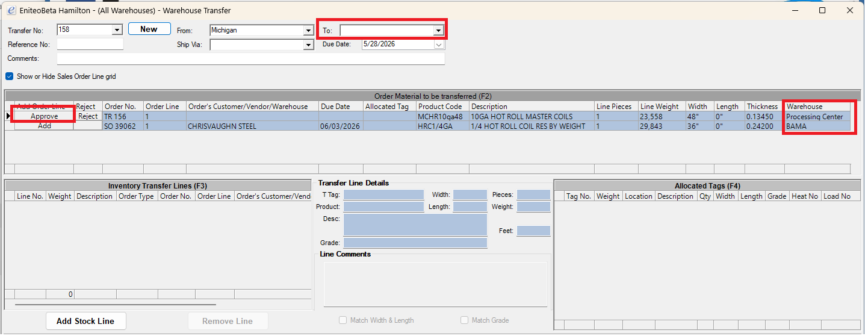868x336 pixels.
Task: Open the From warehouse dropdown showing Michigan
Action: pyautogui.click(x=309, y=30)
